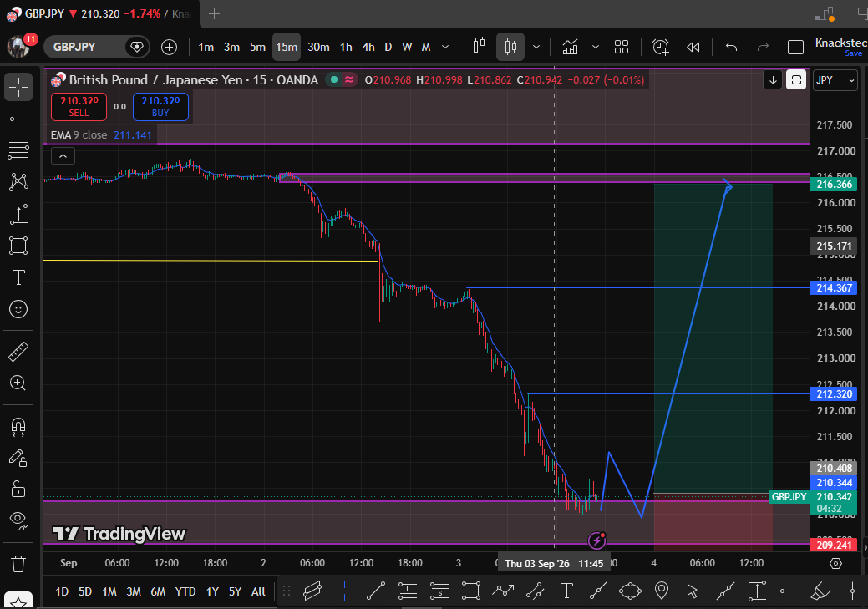Click the Save link under Knackstec
The width and height of the screenshot is (868, 609).
pos(853,53)
